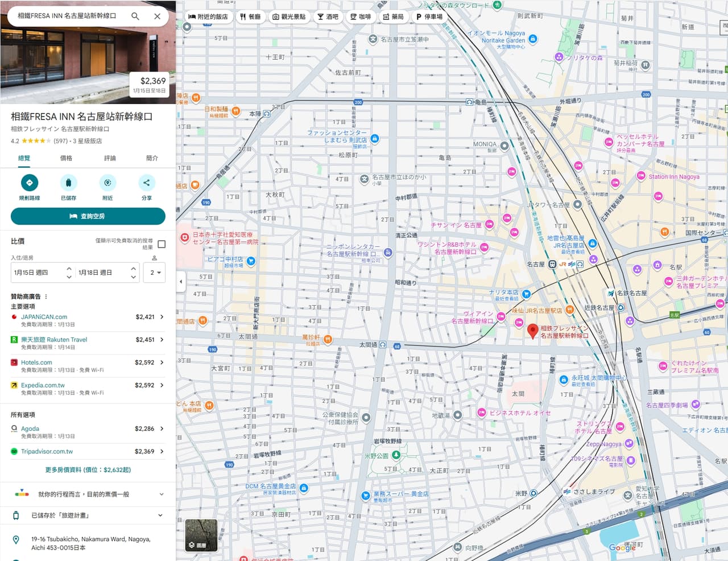Select the DCM 名古屋黄金店 marker
The width and height of the screenshot is (728, 561).
tap(304, 488)
